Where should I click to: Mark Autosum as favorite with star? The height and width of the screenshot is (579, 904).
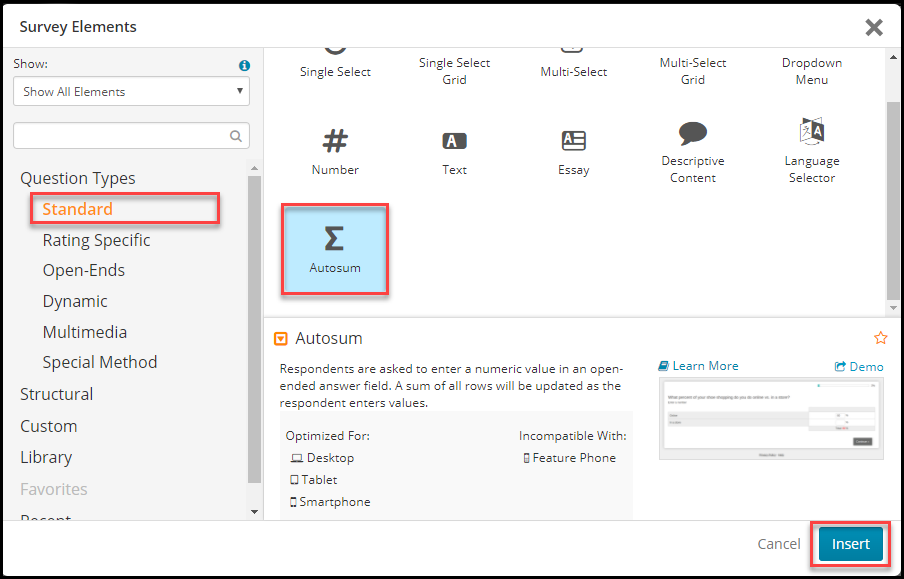880,338
